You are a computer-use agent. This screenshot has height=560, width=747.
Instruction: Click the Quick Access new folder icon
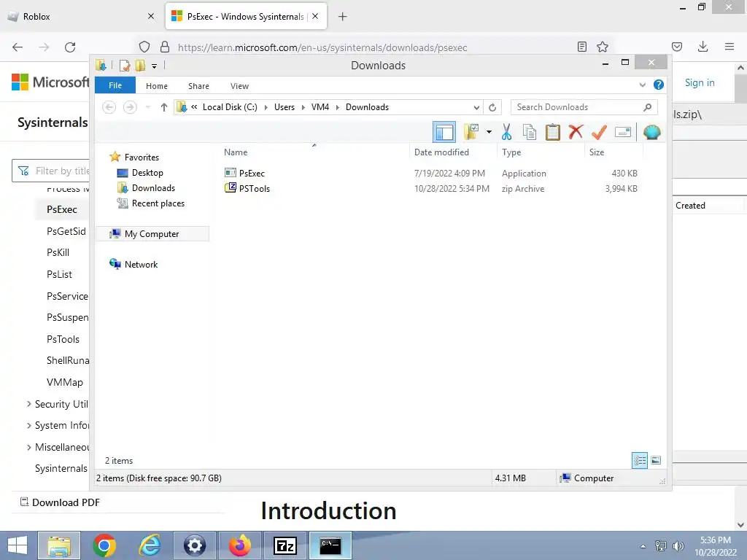point(141,66)
